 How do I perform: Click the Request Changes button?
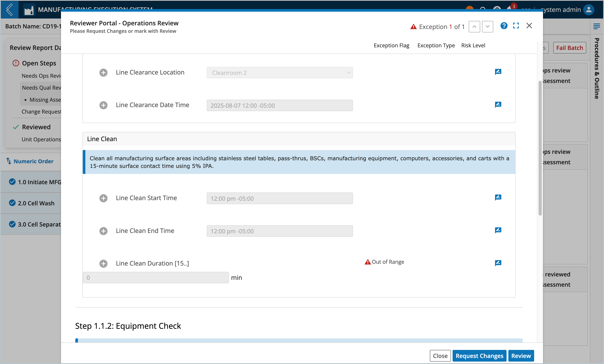pos(479,356)
